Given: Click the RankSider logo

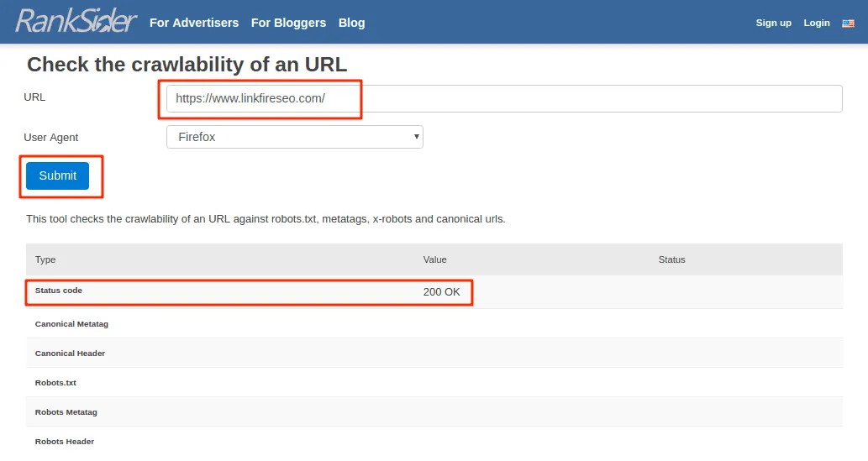Looking at the screenshot, I should tap(76, 22).
